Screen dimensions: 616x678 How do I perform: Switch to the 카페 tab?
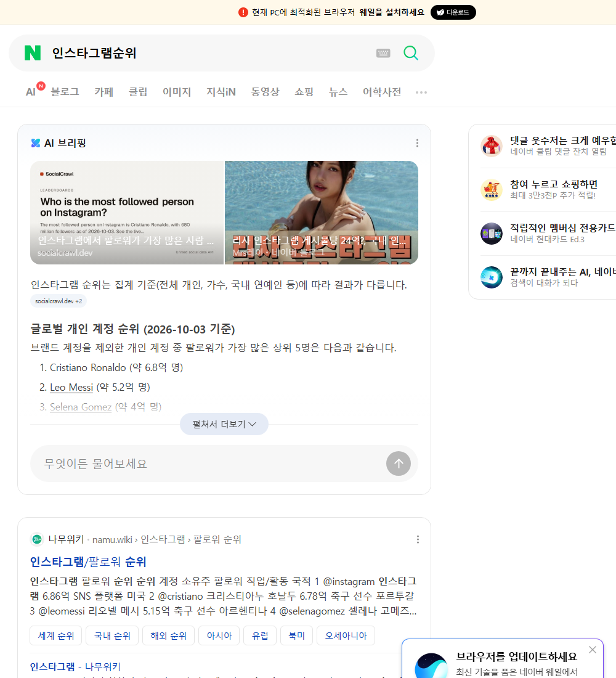coord(103,92)
